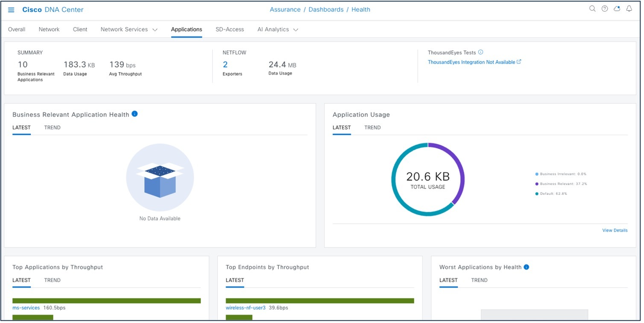Switch Business Relevant Application Health to TREND
Image resolution: width=644 pixels, height=323 pixels.
[x=52, y=127]
